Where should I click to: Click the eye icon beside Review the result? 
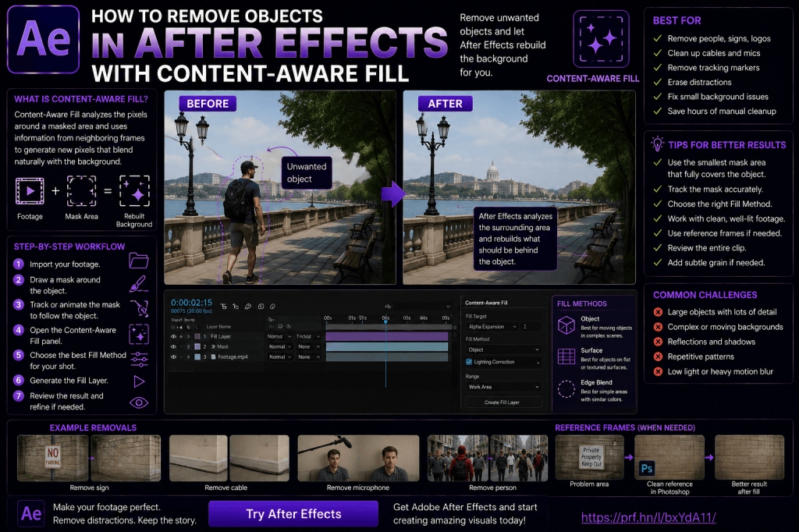click(x=139, y=403)
